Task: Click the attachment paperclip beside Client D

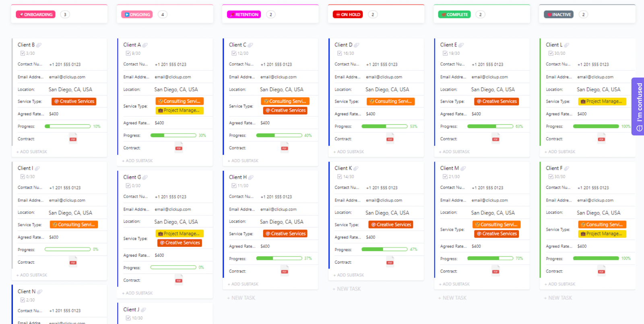Action: tap(357, 45)
